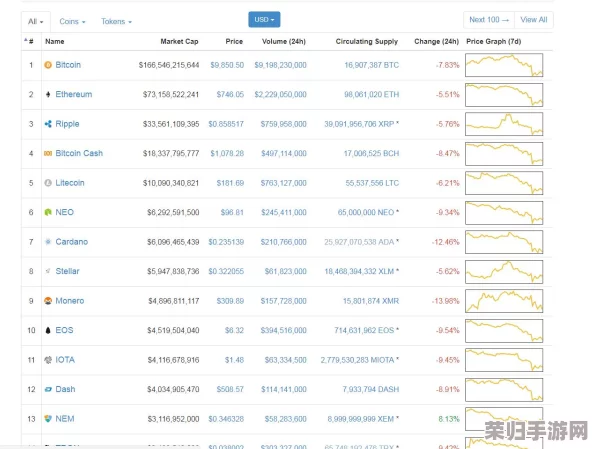The width and height of the screenshot is (594, 449).
Task: Click the View All button
Action: [x=533, y=20]
